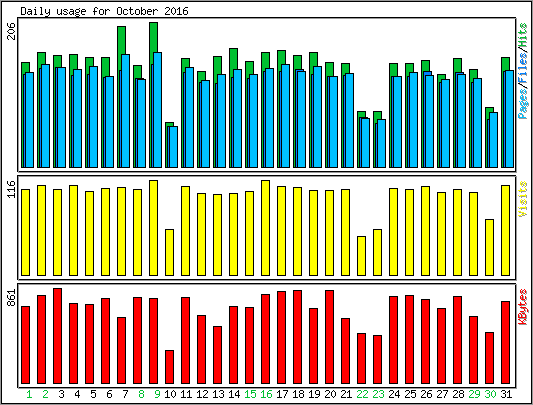Viewport: 533px width, 405px height.
Task: Click the 206 axis label
Action: [x=12, y=31]
